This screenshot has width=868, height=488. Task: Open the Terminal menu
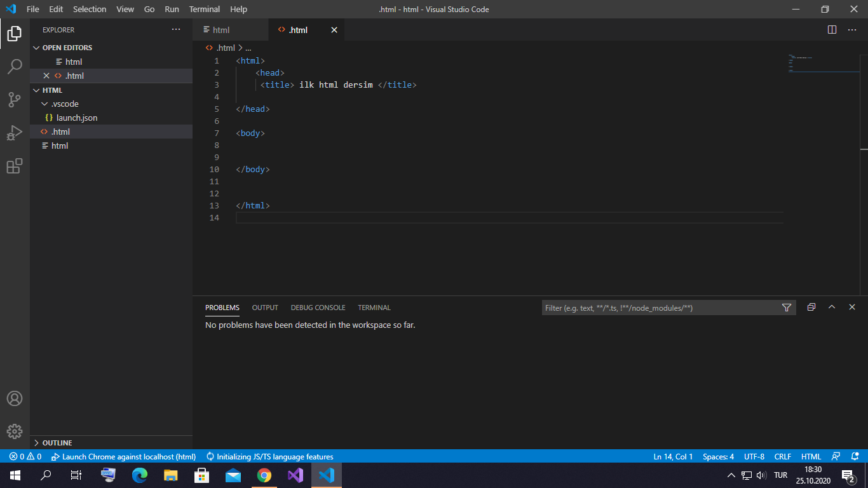(x=204, y=9)
